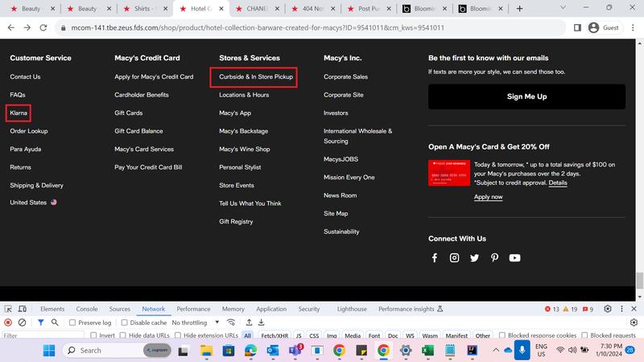
Task: Open Chrome three-dot menu
Action: point(633,28)
